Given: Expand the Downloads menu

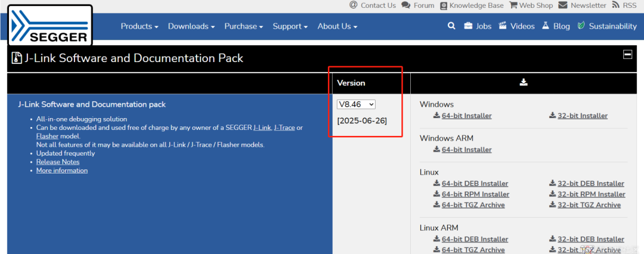Looking at the screenshot, I should (191, 26).
